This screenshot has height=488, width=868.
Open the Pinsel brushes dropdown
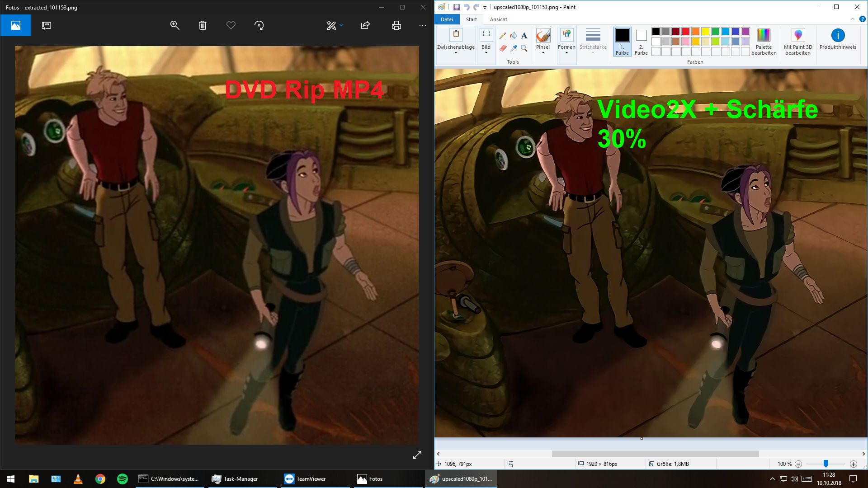[x=543, y=52]
